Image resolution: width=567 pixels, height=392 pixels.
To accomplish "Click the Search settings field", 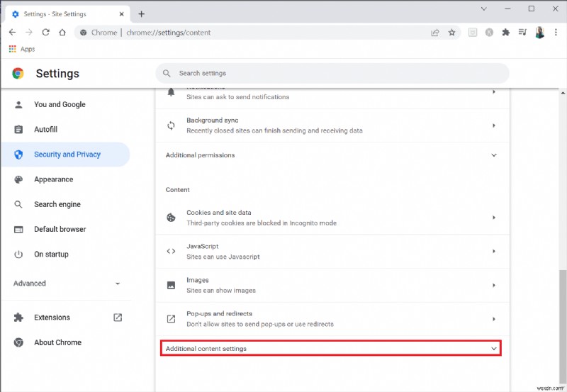I will [x=332, y=74].
